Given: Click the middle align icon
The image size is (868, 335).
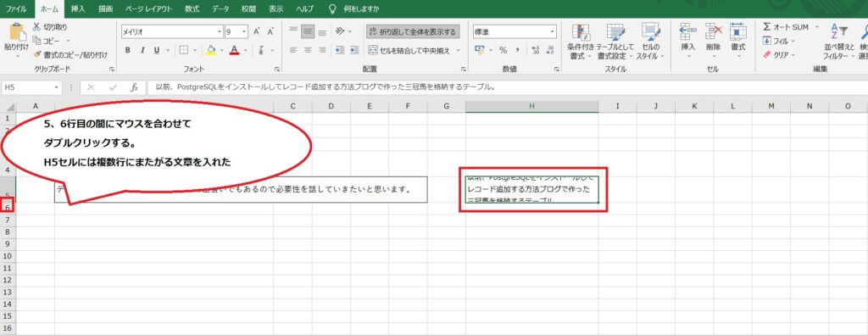Looking at the screenshot, I should [x=308, y=32].
